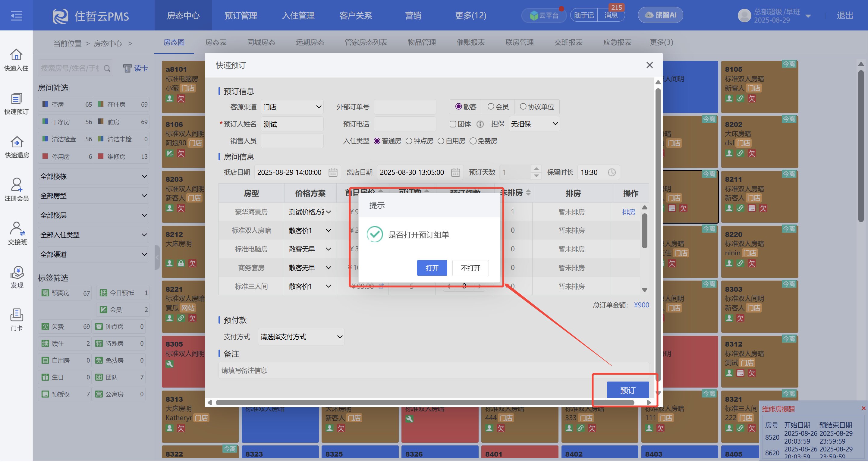Viewport: 868px width, 462px height.
Task: Click the 续住 tag filter icon
Action: (45, 343)
